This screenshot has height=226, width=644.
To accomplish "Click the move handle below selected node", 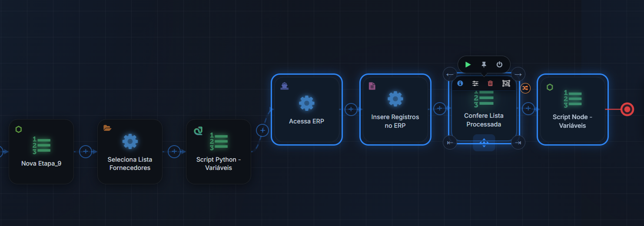I will (x=484, y=143).
